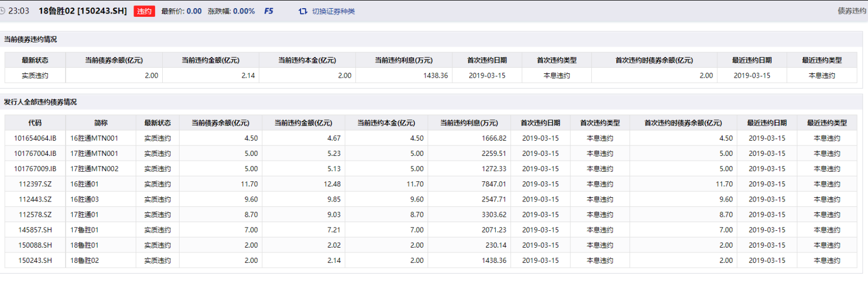Click interest value 3303.62
This screenshot has width=868, height=296.
pos(494,215)
